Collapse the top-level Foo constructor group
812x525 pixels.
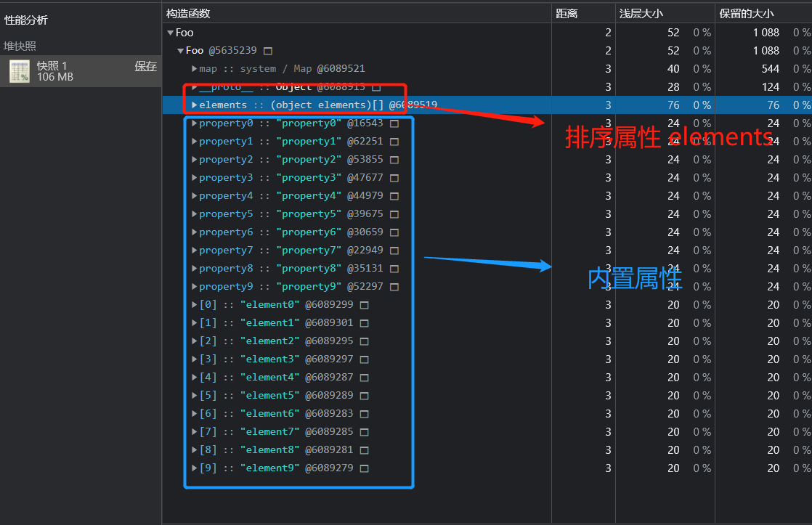point(171,33)
